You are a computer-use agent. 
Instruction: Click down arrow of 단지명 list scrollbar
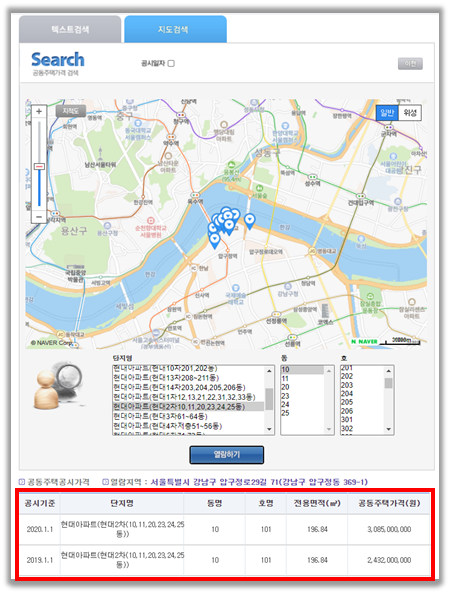pyautogui.click(x=269, y=429)
